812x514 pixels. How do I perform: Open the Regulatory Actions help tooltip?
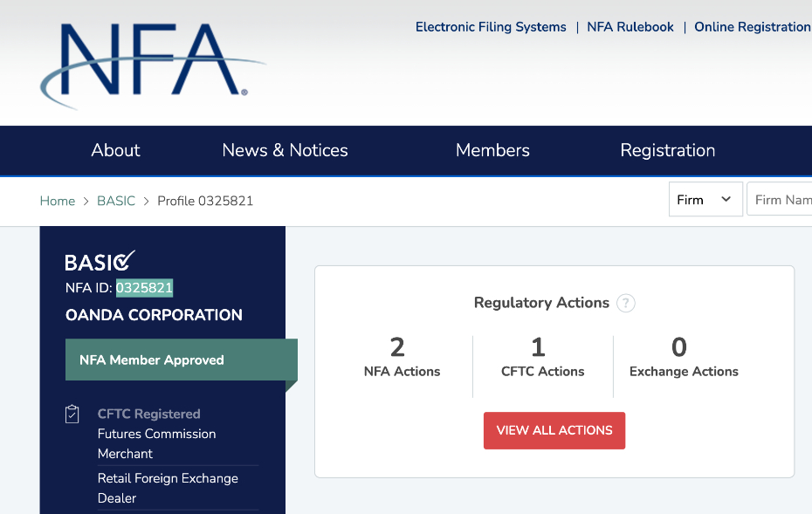click(625, 303)
